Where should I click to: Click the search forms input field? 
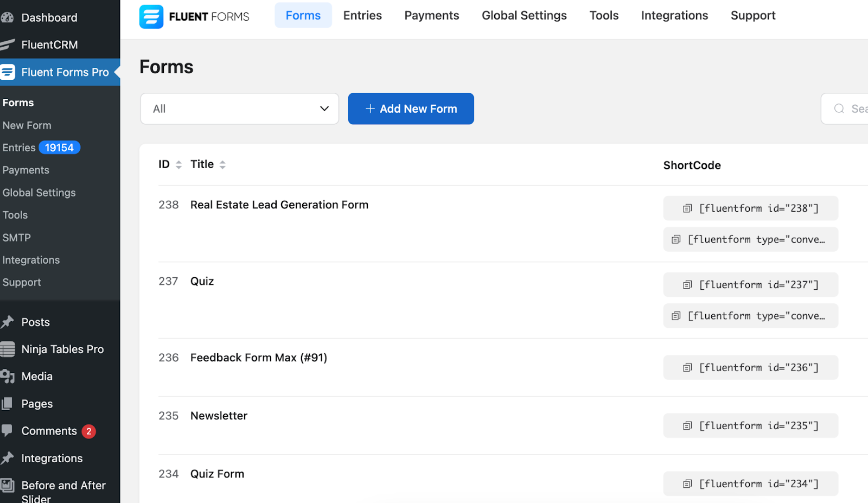845,109
